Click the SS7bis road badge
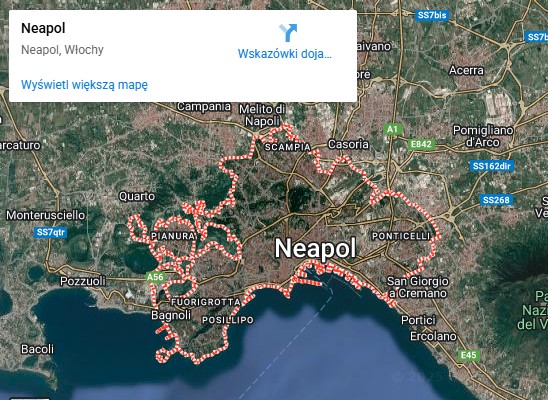The image size is (548, 400). [432, 15]
